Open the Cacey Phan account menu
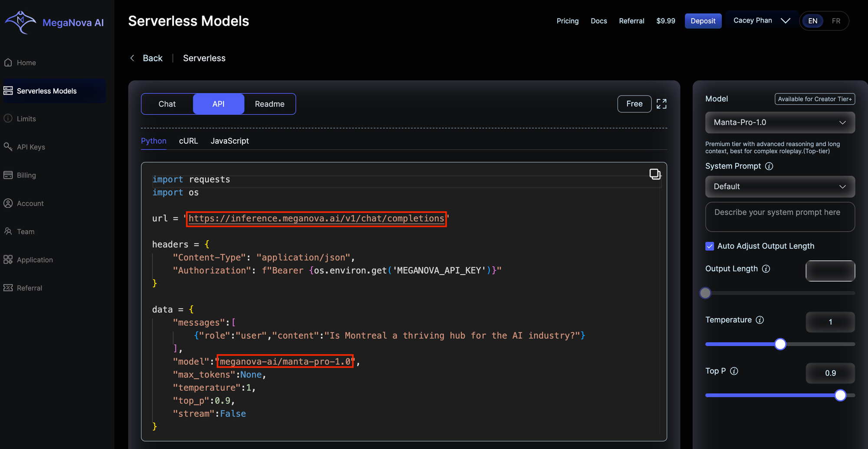868x449 pixels. click(761, 20)
